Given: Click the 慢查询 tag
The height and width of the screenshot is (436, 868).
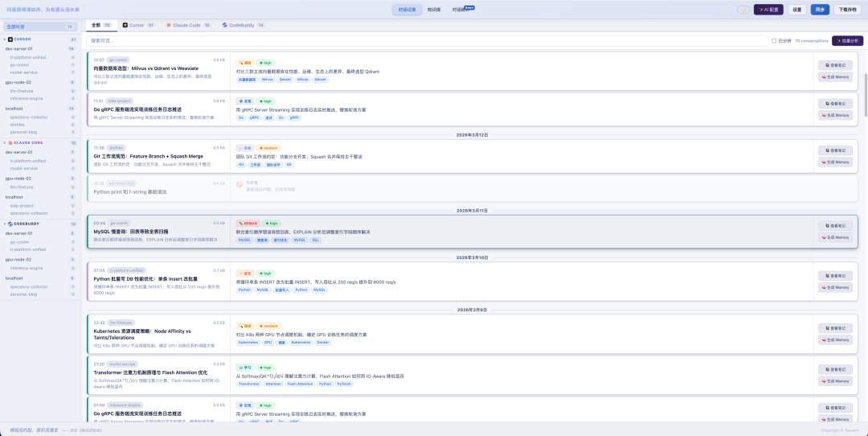Looking at the screenshot, I should 262,240.
